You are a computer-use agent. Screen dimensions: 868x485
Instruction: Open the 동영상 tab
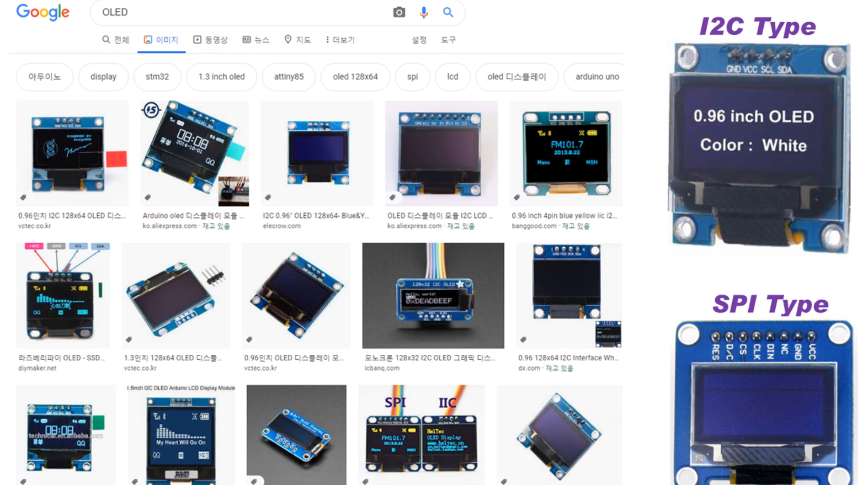[x=210, y=40]
